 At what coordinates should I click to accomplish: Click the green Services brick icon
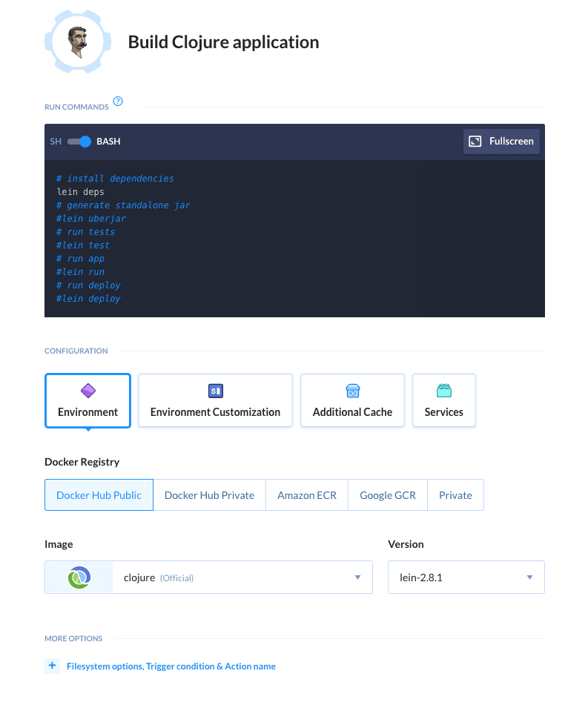coord(443,391)
